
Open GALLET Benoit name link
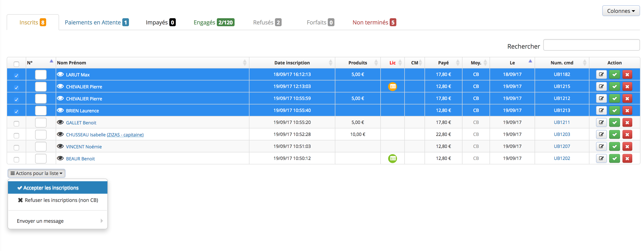[81, 123]
